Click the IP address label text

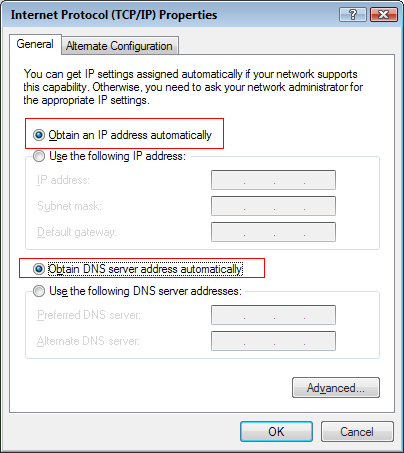pos(63,180)
